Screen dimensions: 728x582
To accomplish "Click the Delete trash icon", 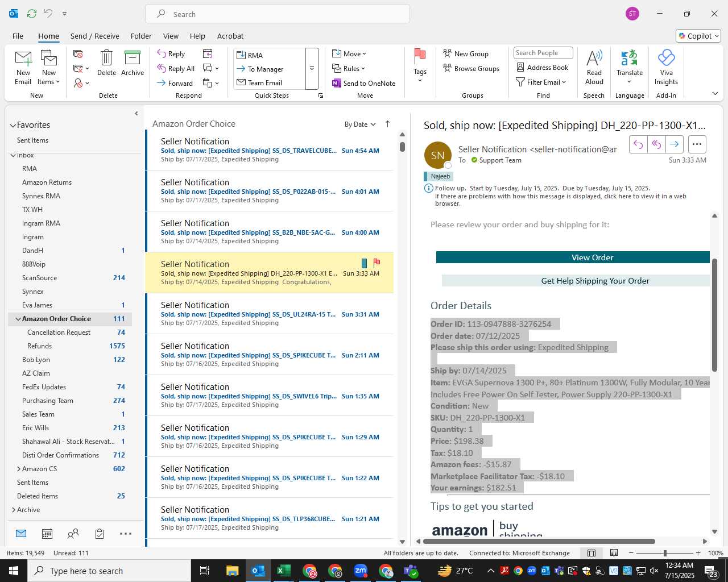I will (x=106, y=63).
